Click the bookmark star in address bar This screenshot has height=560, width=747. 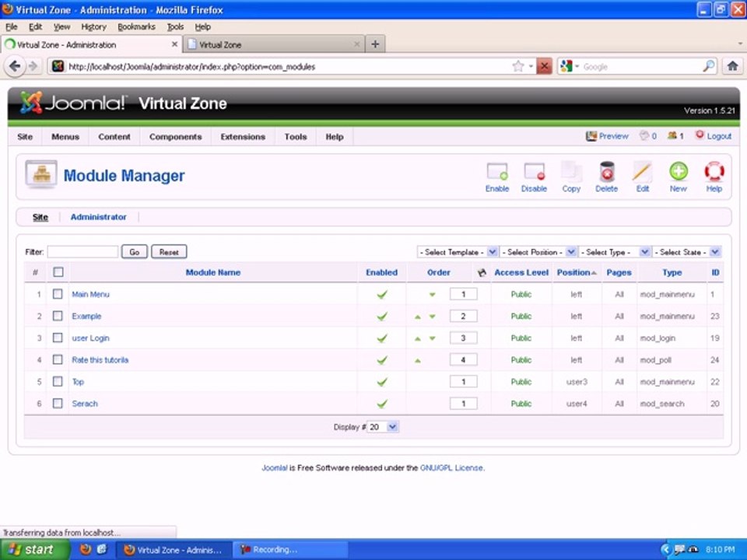pyautogui.click(x=518, y=66)
